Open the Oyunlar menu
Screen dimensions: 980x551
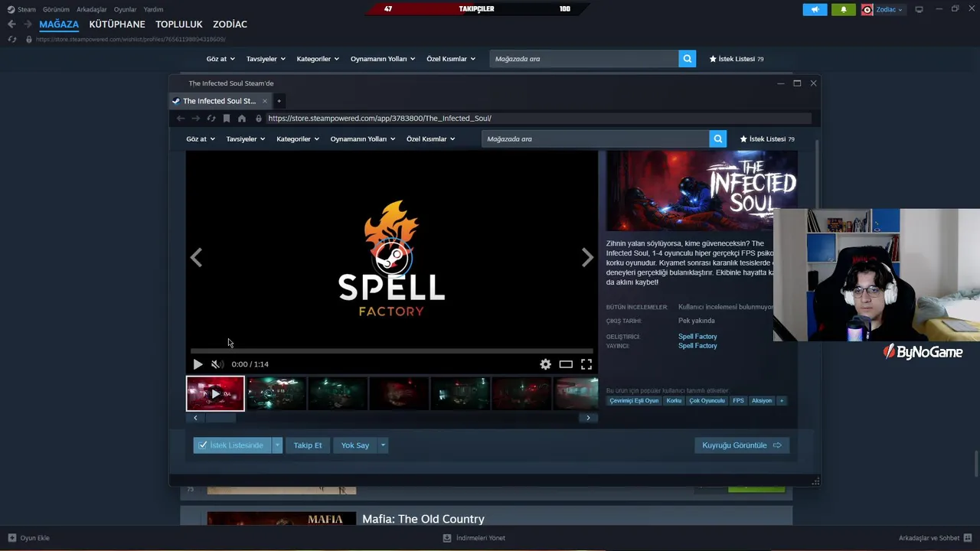125,9
